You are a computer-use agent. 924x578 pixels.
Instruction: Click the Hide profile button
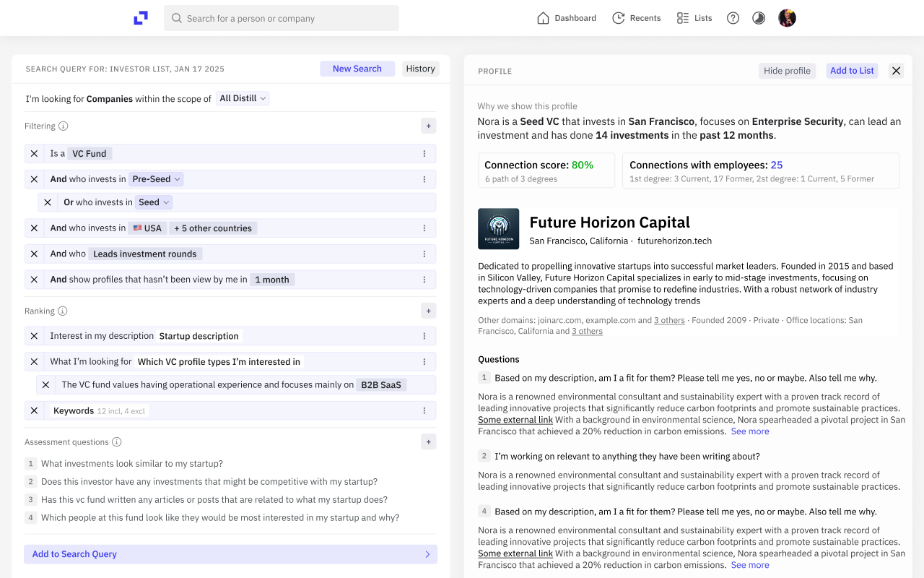pos(787,71)
